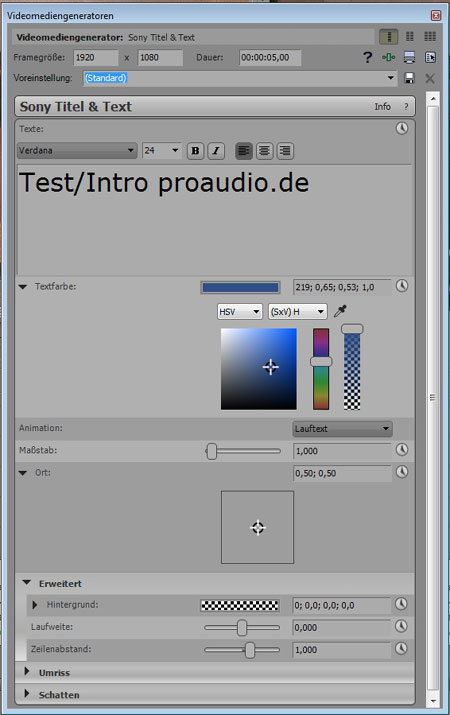Toggle animation clock for Laufweite
450x715 pixels.
point(401,626)
